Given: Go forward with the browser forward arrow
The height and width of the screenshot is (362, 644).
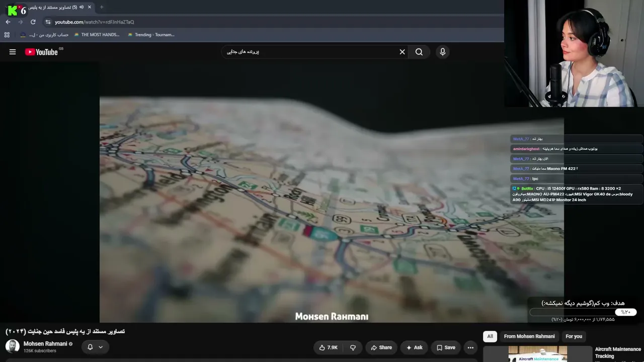Looking at the screenshot, I should [21, 22].
